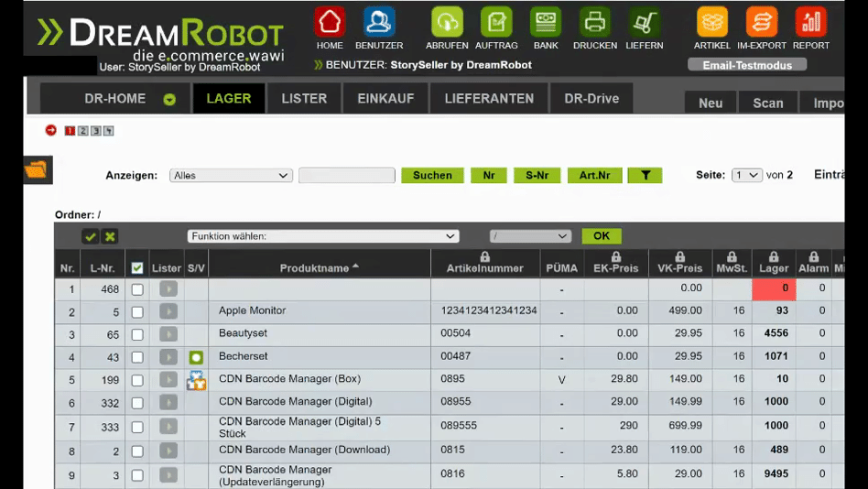This screenshot has width=868, height=489.
Task: Open the Anzeigen 'Alles' dropdown
Action: [231, 175]
